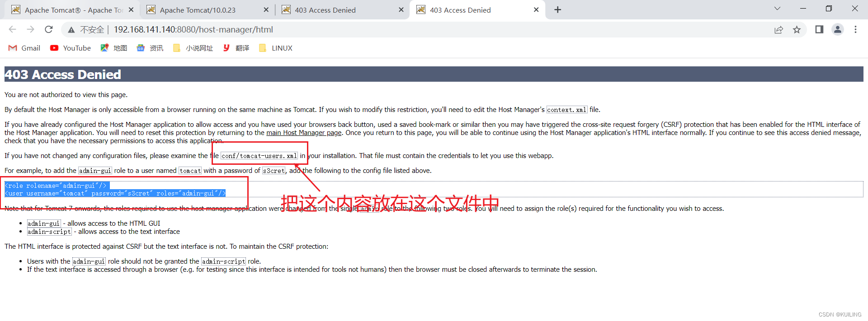Go forward with the forward arrow
868x321 pixels.
30,29
